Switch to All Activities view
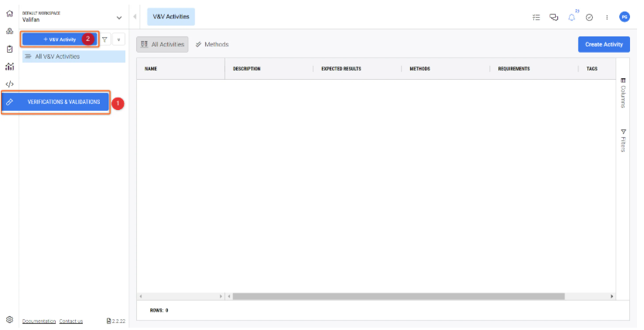This screenshot has width=644, height=330. 163,44
